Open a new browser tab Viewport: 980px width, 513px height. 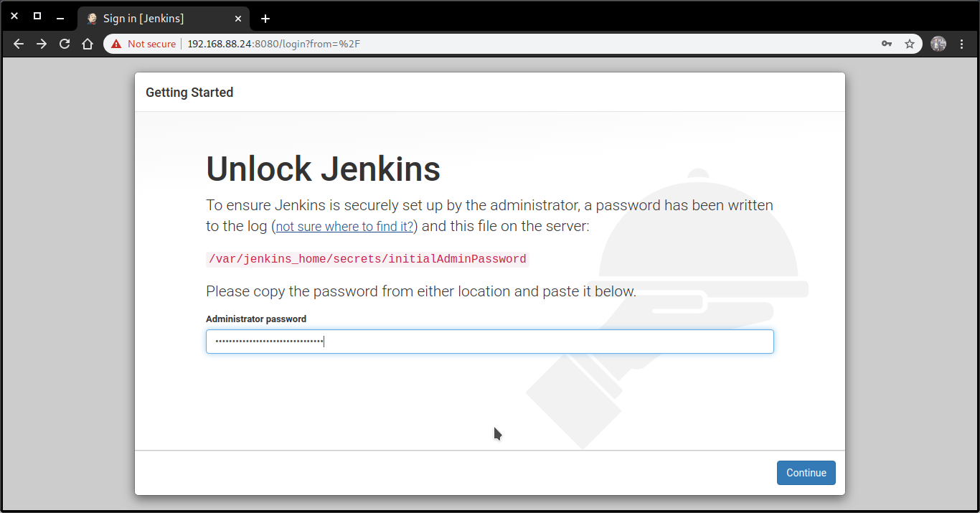coord(265,19)
